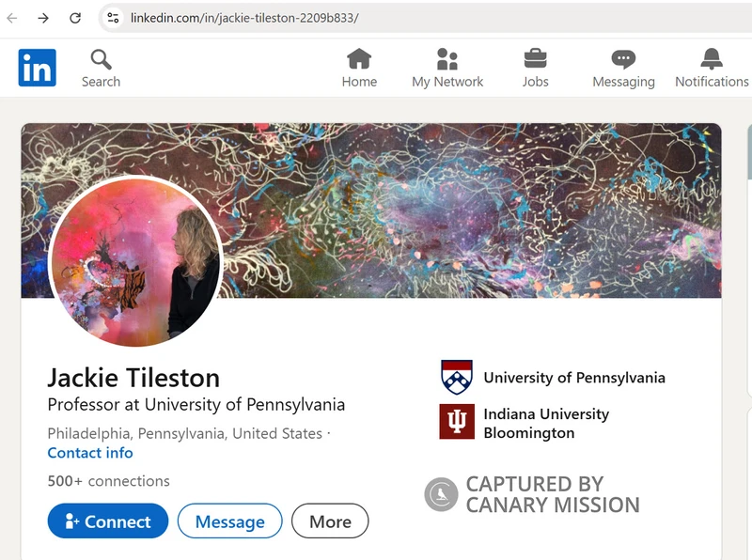Open the Jobs briefcase icon

[x=535, y=59]
